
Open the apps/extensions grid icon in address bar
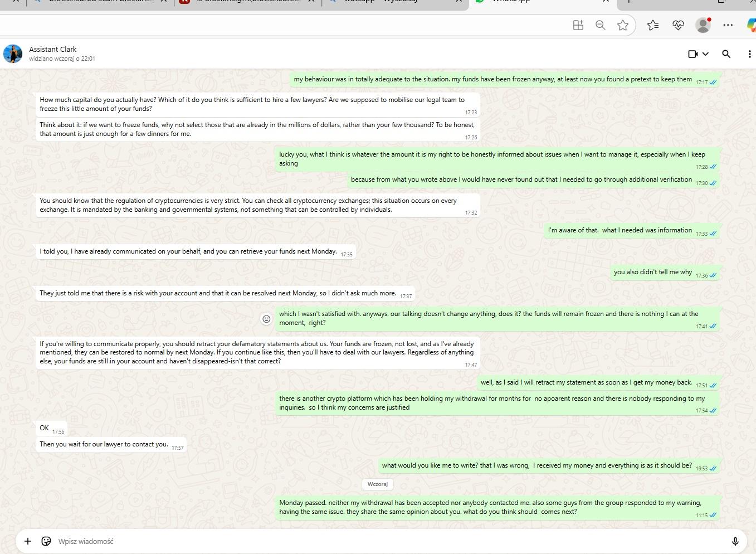pos(578,25)
